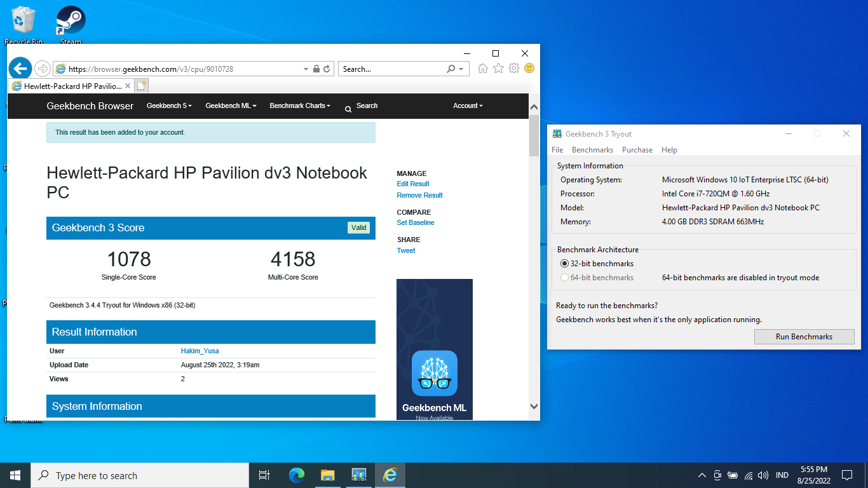This screenshot has height=488, width=868.
Task: Expand the Geekbench ML dropdown menu
Action: tap(231, 105)
